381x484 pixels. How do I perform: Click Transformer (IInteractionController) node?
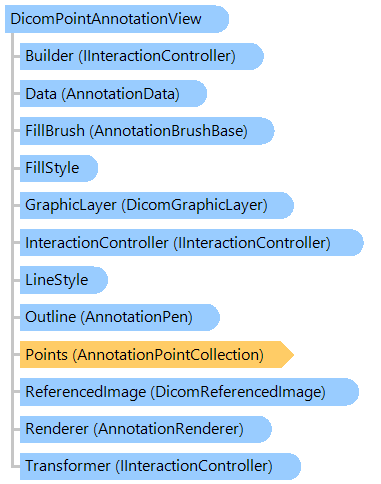(x=160, y=466)
